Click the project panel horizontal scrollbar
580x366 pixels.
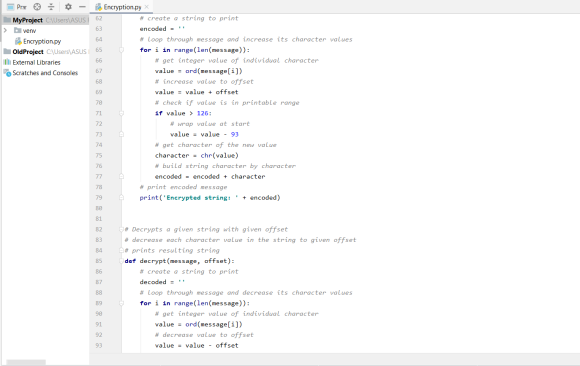[26, 362]
